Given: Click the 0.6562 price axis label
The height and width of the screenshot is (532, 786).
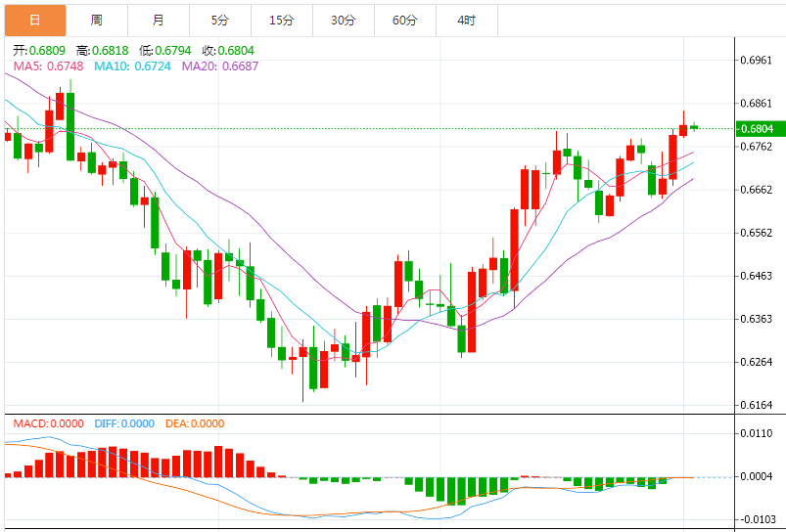Looking at the screenshot, I should 757,233.
